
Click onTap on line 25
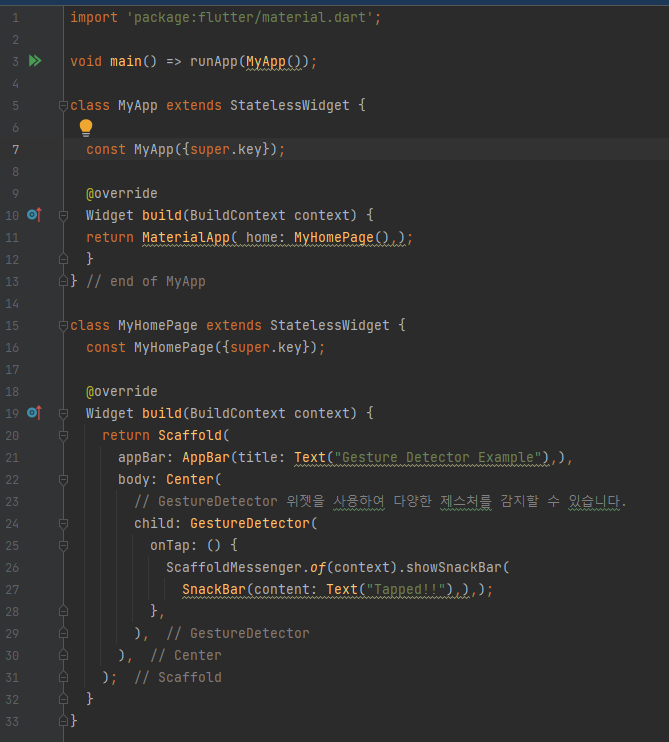pos(170,545)
